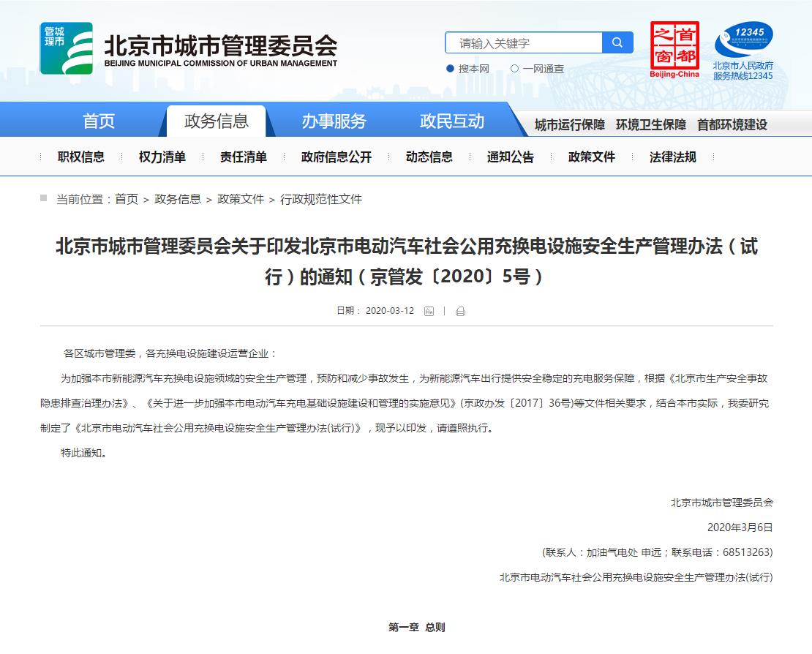The height and width of the screenshot is (654, 812).
Task: Click the blue search magnifier button
Action: (617, 42)
